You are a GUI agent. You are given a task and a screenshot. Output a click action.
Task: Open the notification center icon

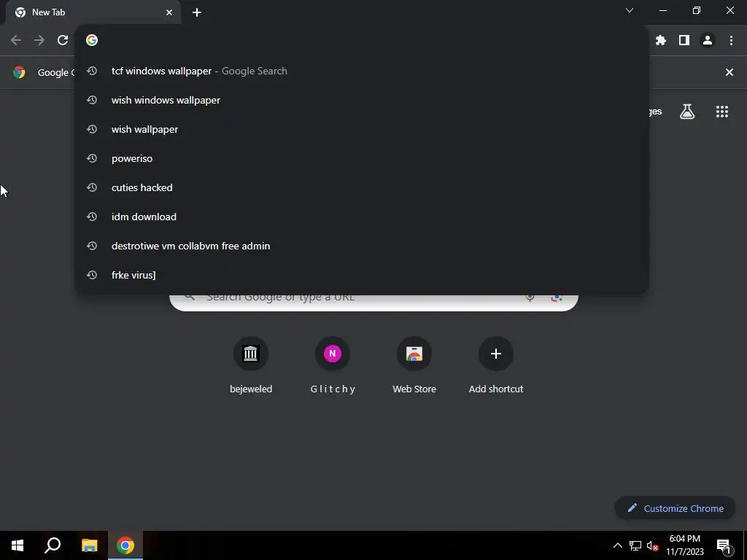[723, 545]
